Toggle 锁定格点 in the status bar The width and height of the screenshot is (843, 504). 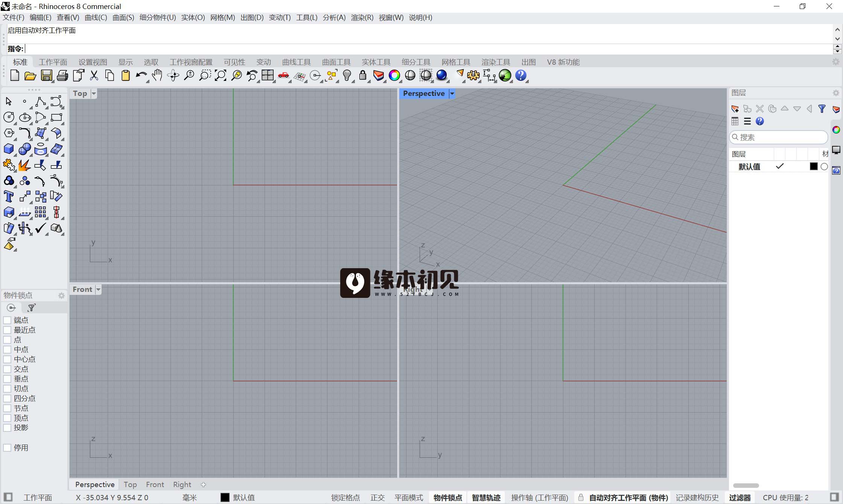pyautogui.click(x=345, y=498)
